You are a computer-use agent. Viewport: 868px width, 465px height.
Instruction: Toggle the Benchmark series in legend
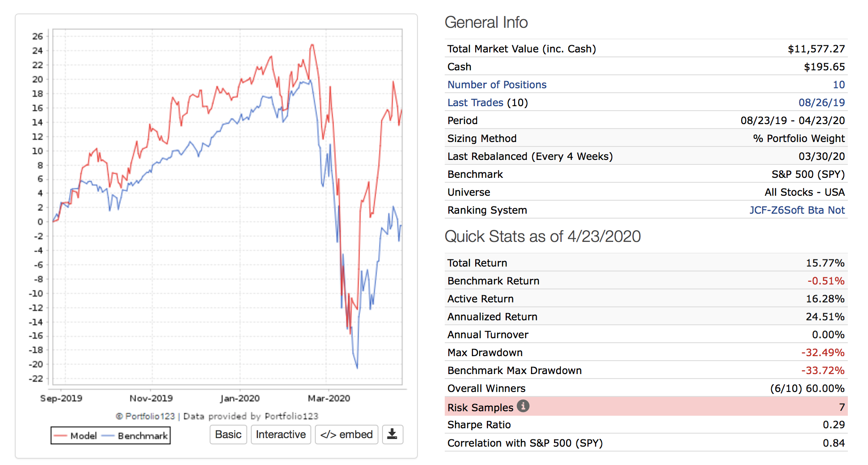click(135, 436)
